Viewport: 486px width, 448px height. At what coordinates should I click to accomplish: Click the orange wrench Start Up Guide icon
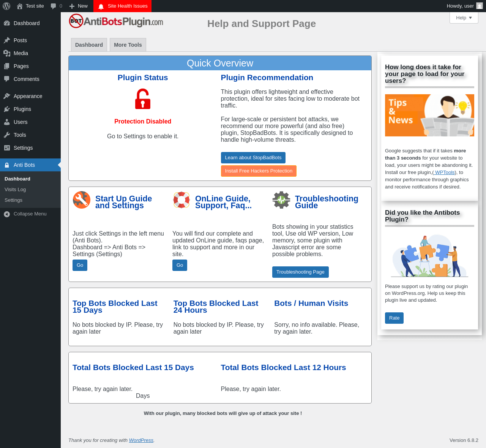(x=82, y=200)
